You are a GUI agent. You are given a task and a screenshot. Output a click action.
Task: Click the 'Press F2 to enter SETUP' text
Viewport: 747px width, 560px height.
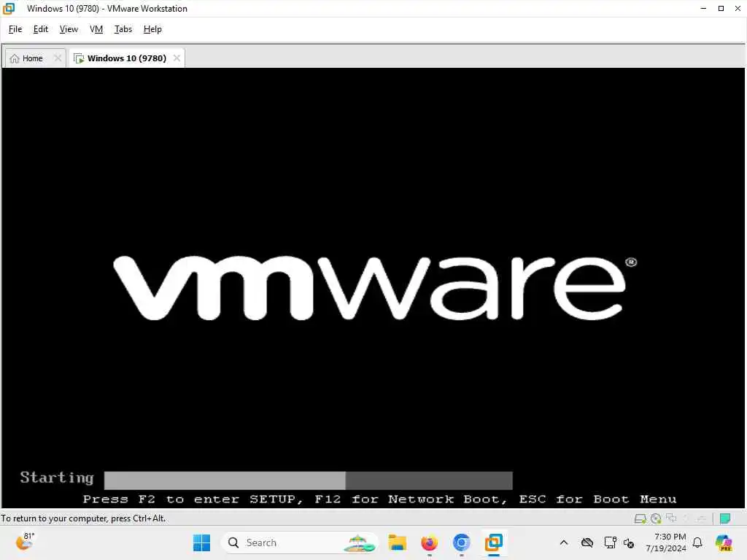pos(193,499)
